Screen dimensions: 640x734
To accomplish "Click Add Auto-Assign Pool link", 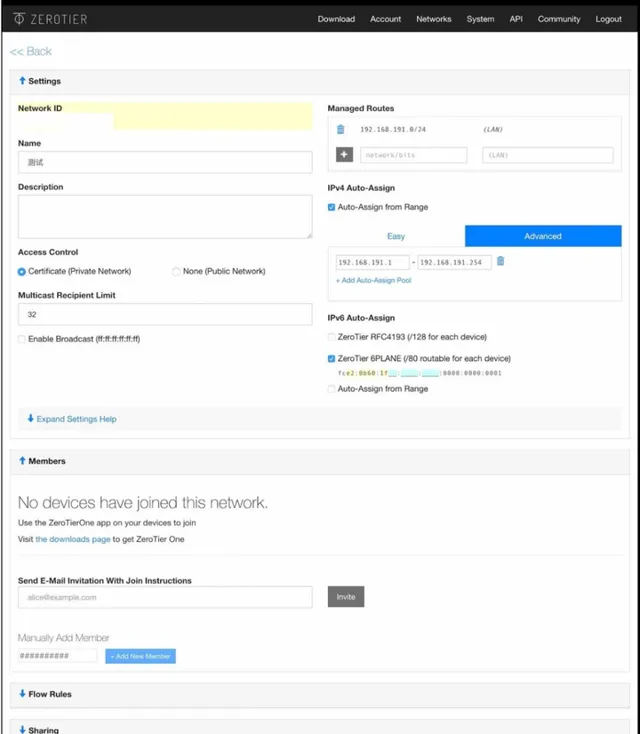I will pyautogui.click(x=374, y=280).
